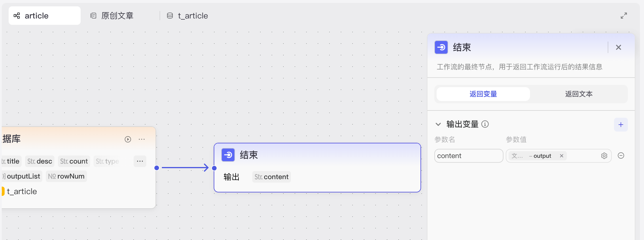Clear the output reference tag
This screenshot has height=240, width=644.
coord(561,156)
